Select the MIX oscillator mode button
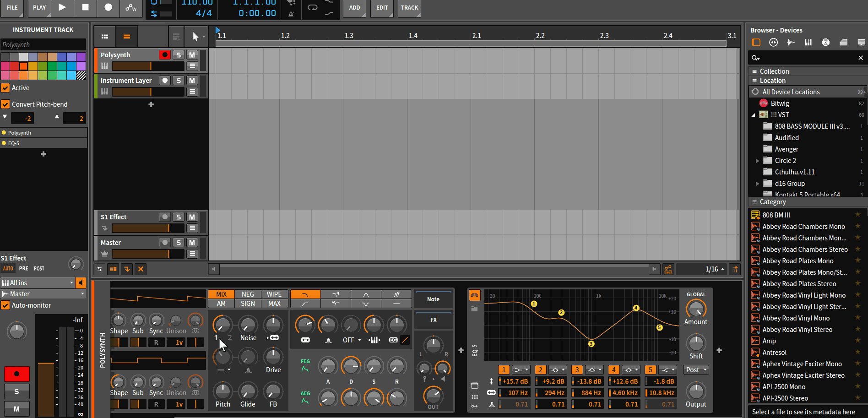Viewport: 868px width, 418px height. [x=221, y=294]
